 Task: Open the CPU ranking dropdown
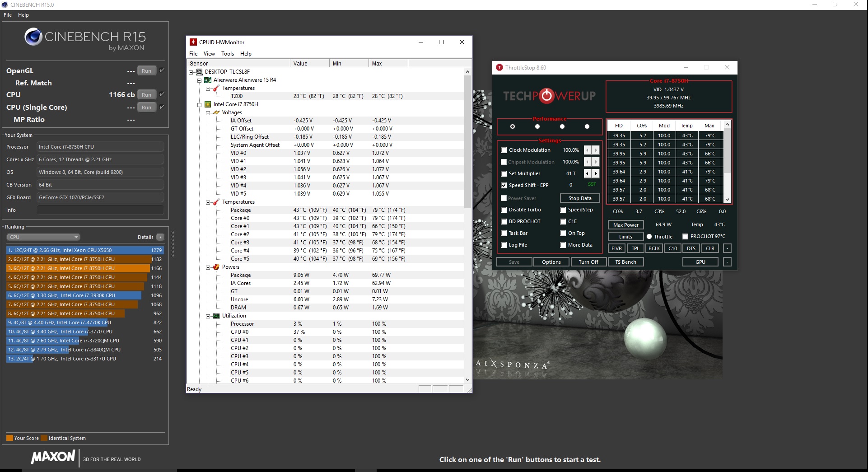(43, 237)
